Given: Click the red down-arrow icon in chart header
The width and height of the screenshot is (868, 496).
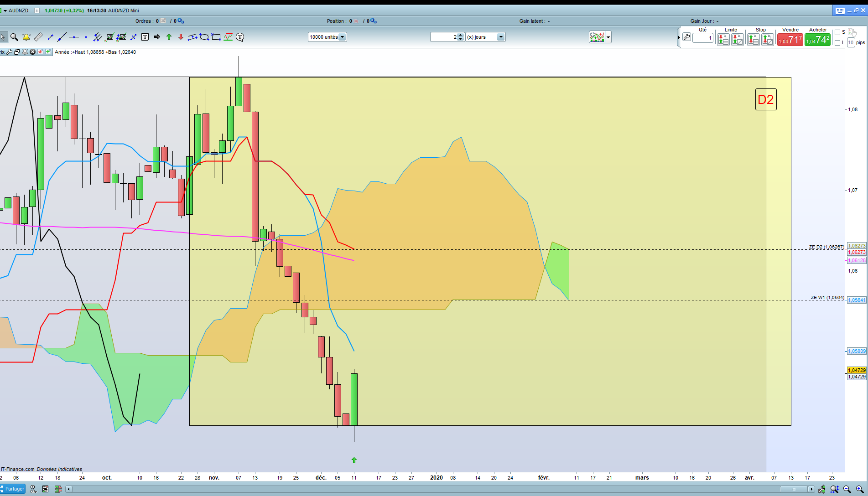Looking at the screenshot, I should [40, 52].
